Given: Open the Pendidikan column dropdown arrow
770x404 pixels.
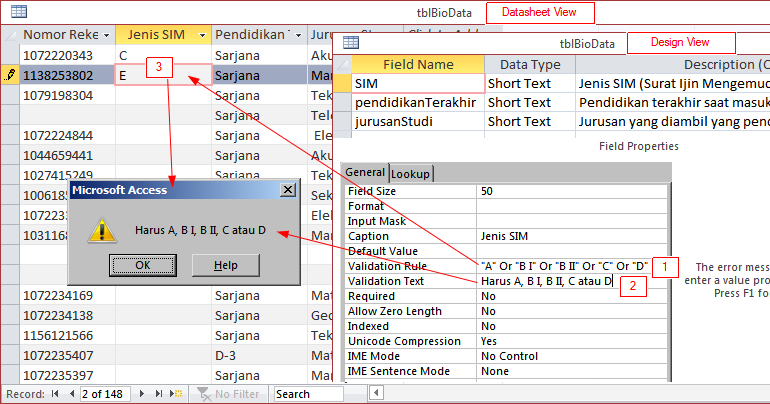Looking at the screenshot, I should [300, 35].
